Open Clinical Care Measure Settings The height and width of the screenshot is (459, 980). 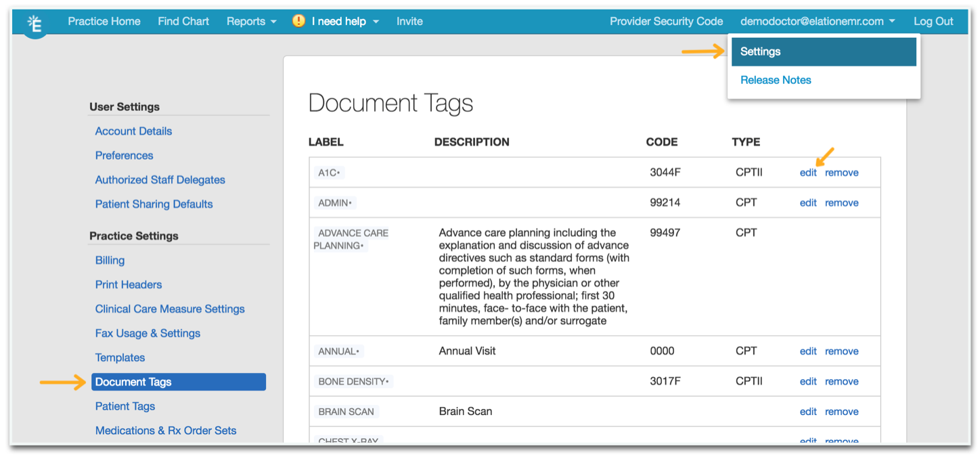coord(170,309)
